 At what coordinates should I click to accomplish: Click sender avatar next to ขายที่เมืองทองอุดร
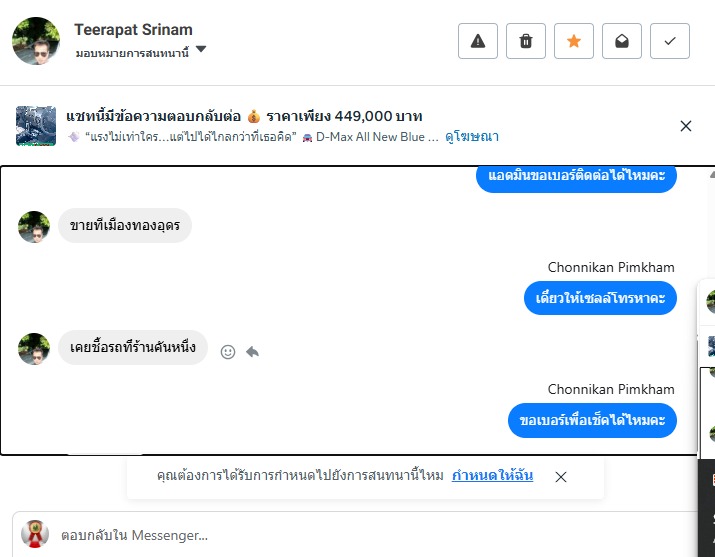(x=34, y=227)
